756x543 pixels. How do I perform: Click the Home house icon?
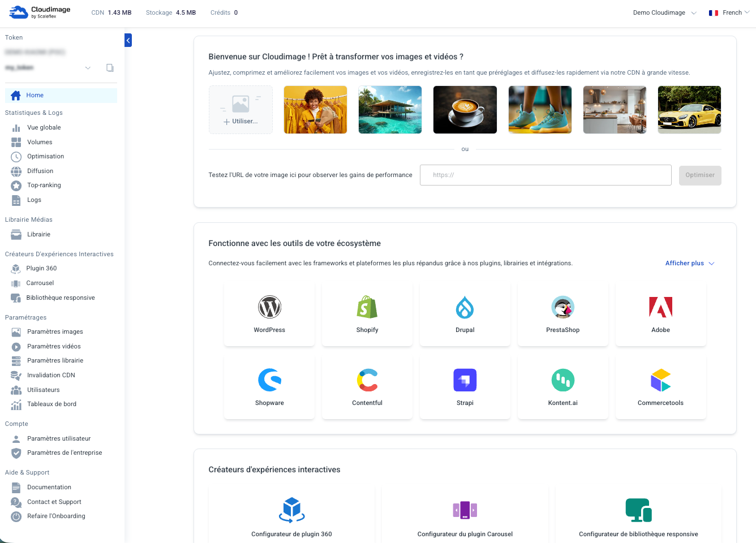click(16, 96)
